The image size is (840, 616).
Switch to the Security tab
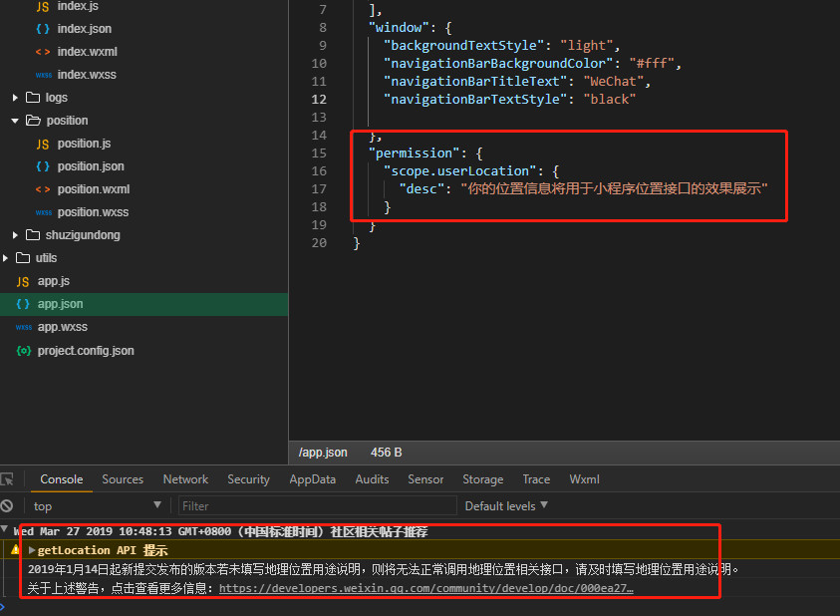coord(248,479)
